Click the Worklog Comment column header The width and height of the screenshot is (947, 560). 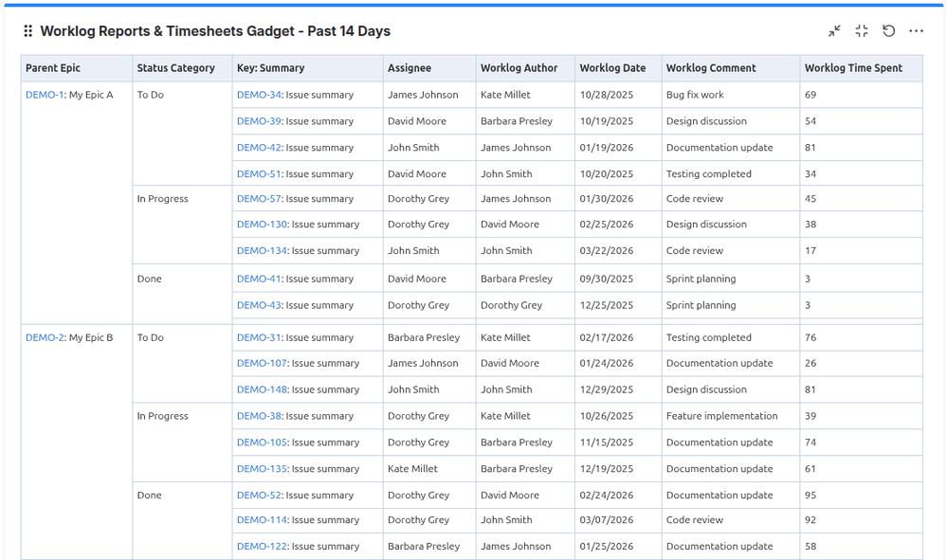coord(731,68)
